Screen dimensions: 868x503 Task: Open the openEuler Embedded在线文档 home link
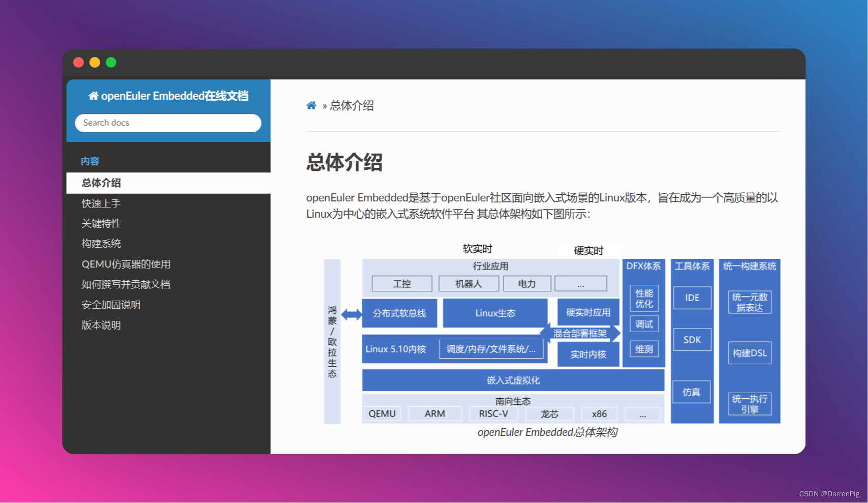tap(168, 96)
